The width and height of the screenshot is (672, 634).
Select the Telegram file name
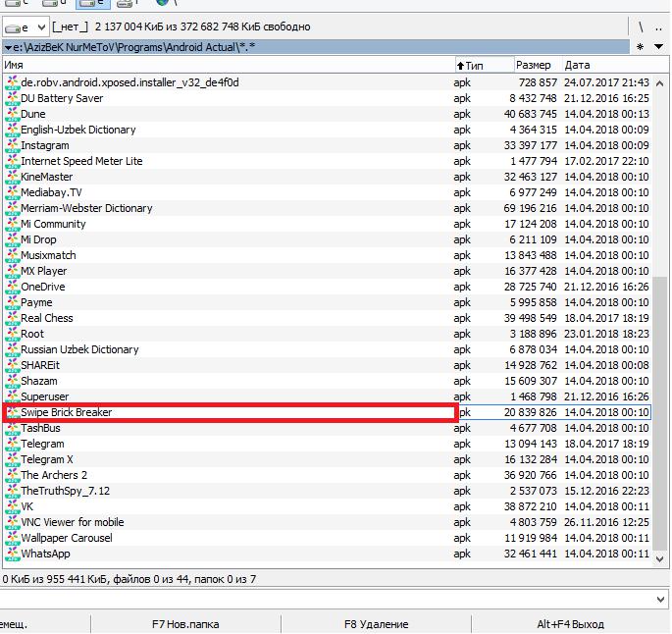(x=42, y=444)
